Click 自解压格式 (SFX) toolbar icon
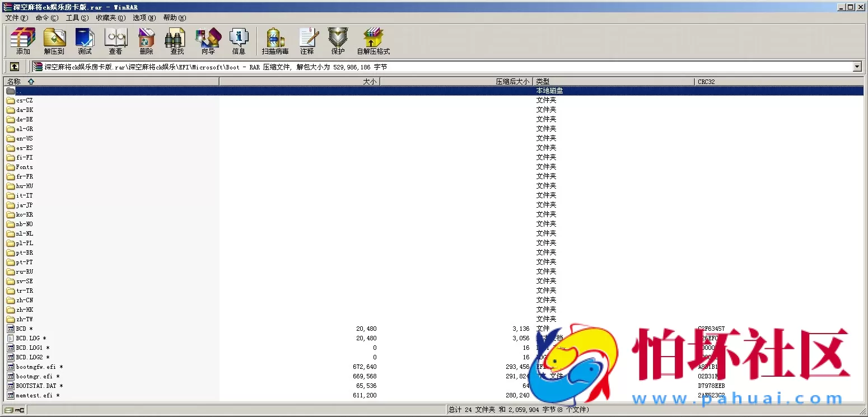This screenshot has width=868, height=417. pos(373,41)
